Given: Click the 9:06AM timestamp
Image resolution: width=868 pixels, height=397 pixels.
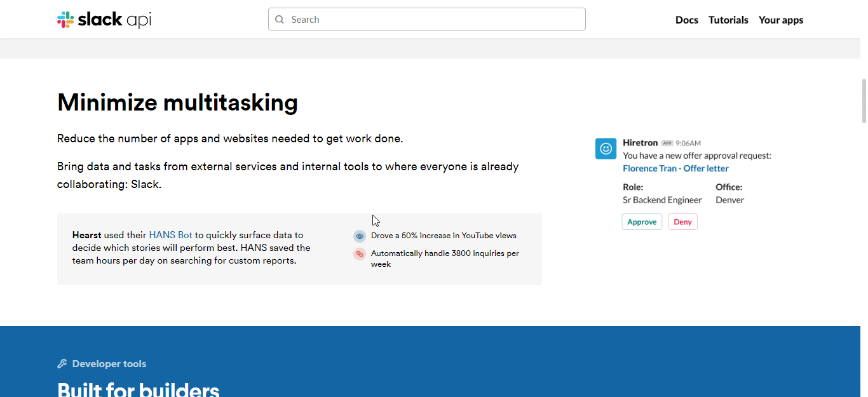Looking at the screenshot, I should tap(688, 144).
